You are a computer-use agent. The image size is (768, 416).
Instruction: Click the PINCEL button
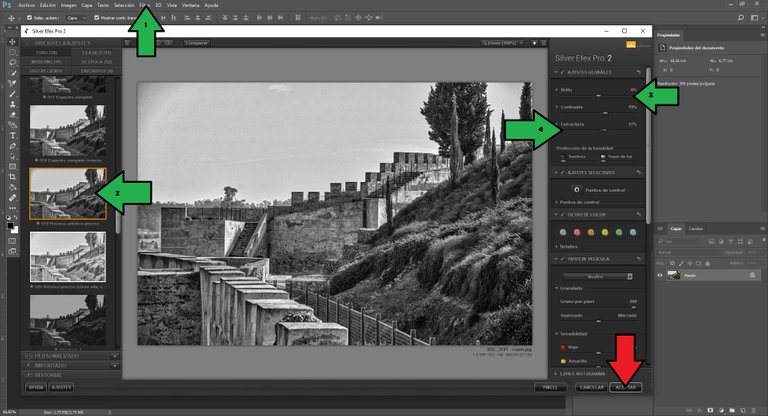pyautogui.click(x=550, y=387)
